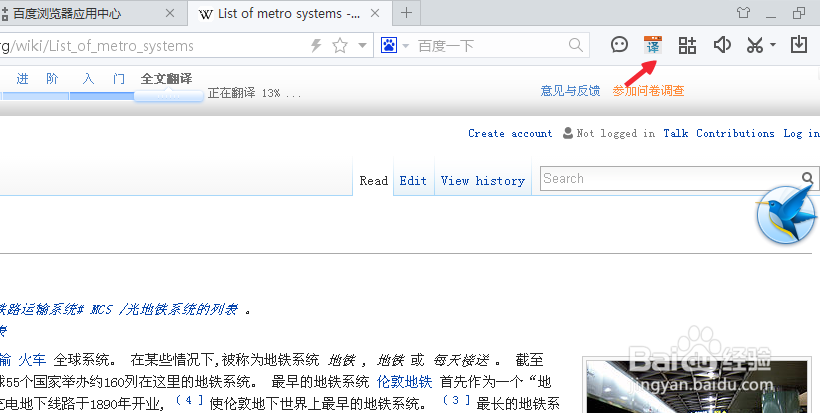Click the 正在翻译 13% status text
This screenshot has height=413, width=820.
[x=254, y=93]
